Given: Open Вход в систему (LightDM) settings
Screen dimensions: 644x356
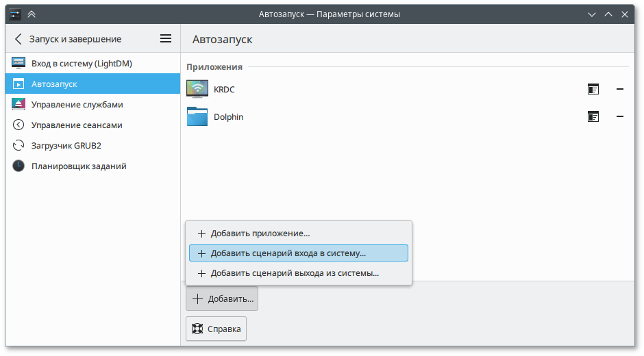Looking at the screenshot, I should tap(92, 63).
